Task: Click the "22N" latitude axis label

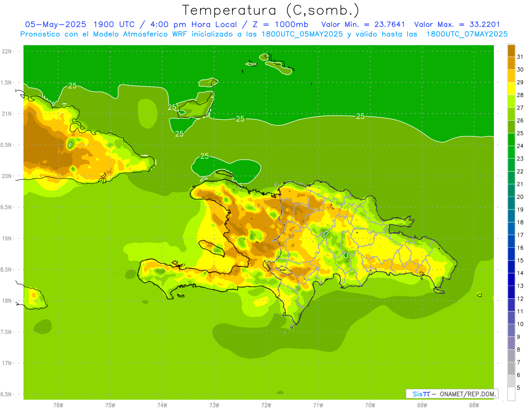Action: [7, 51]
